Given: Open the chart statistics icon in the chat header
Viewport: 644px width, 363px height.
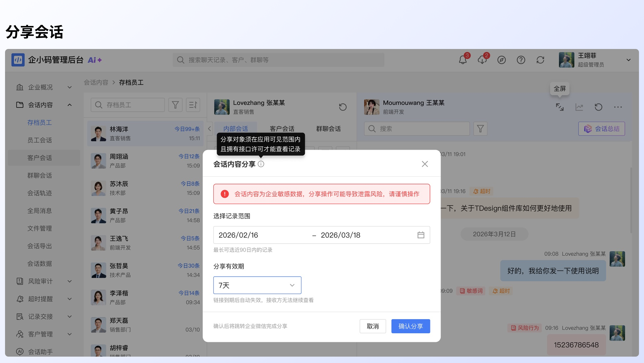Looking at the screenshot, I should (x=579, y=107).
